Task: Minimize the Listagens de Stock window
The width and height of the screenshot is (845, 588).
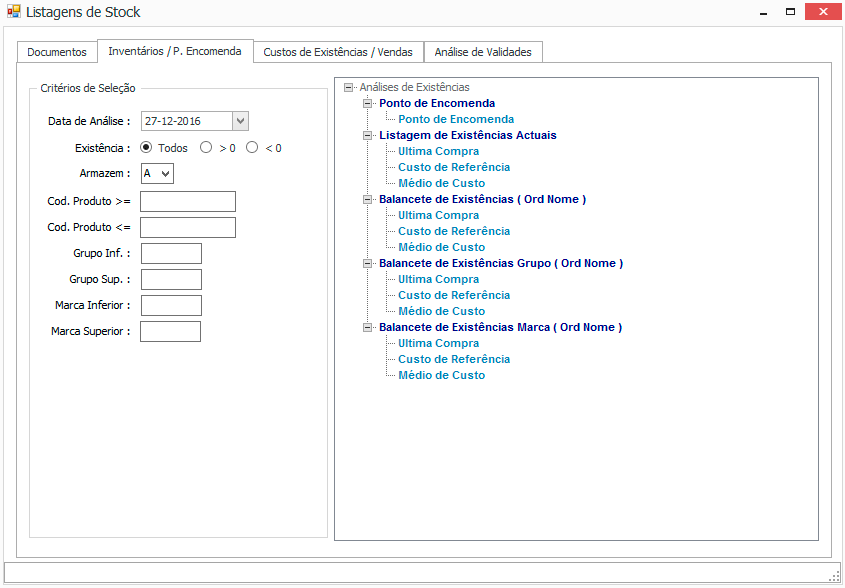Action: [x=764, y=12]
